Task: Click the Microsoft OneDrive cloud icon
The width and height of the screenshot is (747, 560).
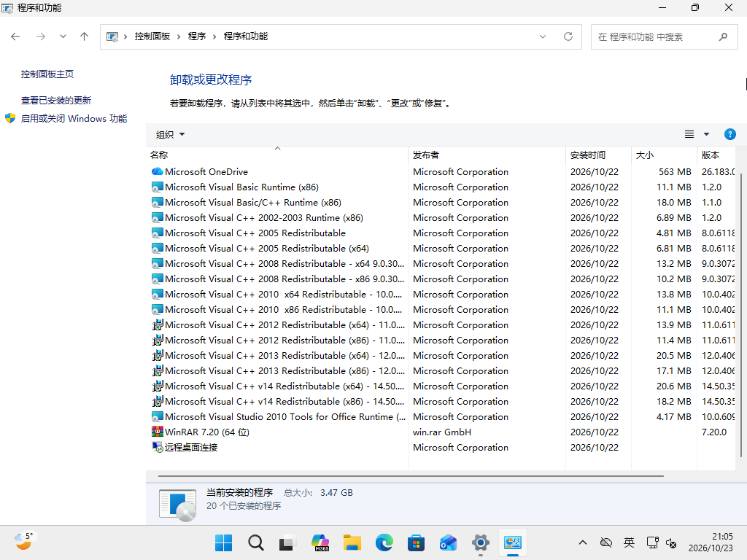Action: coord(158,171)
